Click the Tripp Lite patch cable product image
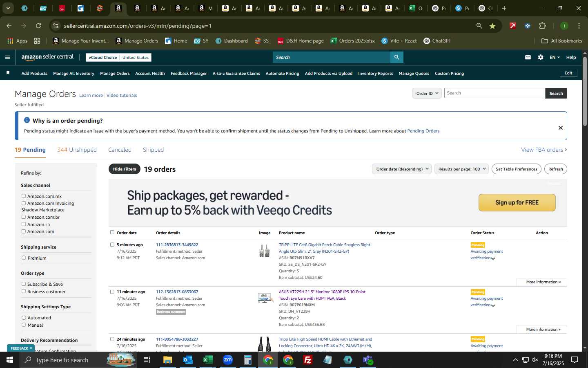Viewport: 588px width, 368px height. [265, 251]
